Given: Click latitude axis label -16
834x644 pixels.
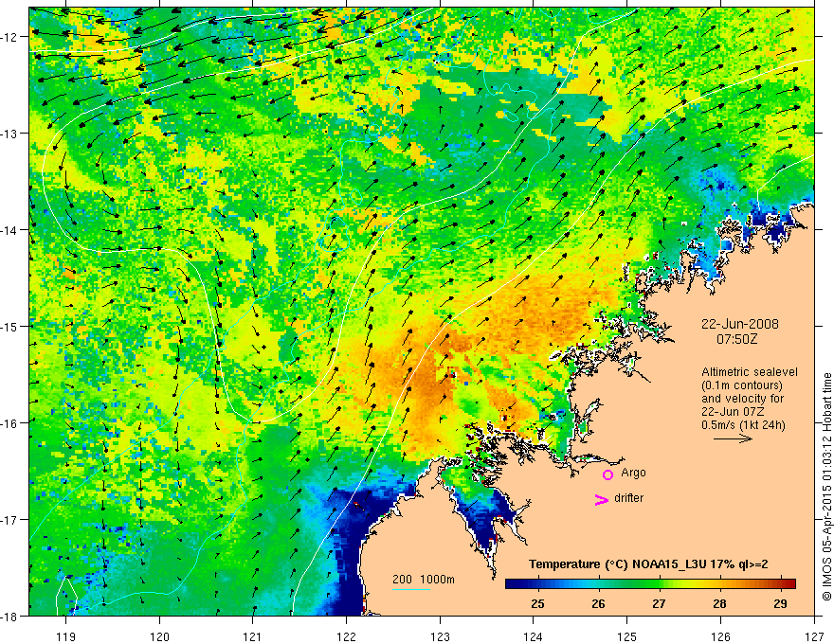Looking at the screenshot, I should coord(10,423).
